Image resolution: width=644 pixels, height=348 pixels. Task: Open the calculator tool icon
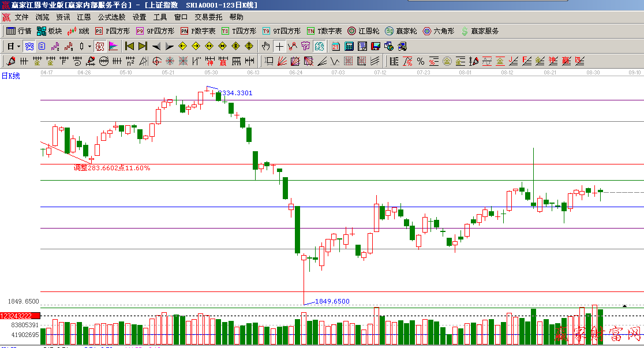pyautogui.click(x=349, y=46)
